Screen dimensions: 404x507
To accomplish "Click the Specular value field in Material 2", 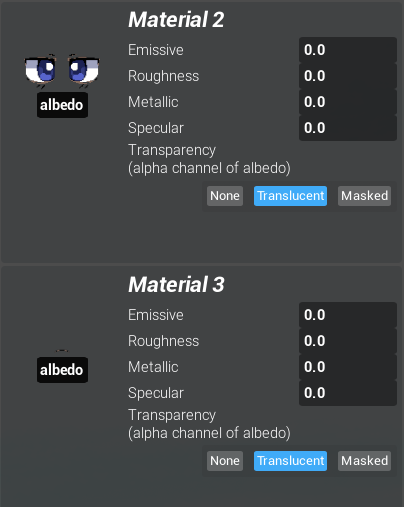I will pos(348,128).
